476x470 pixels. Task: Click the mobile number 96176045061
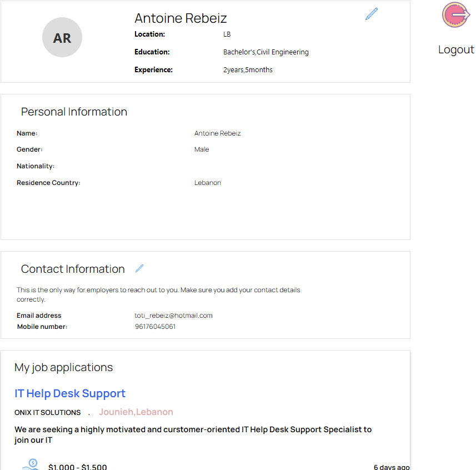point(156,327)
